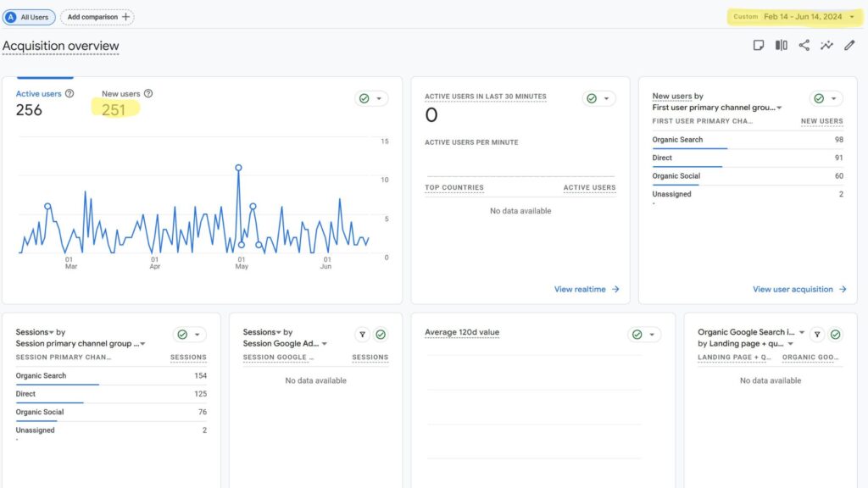Screen dimensions: 868x488
Task: Click Direct row in Sessions card
Action: [x=111, y=395]
